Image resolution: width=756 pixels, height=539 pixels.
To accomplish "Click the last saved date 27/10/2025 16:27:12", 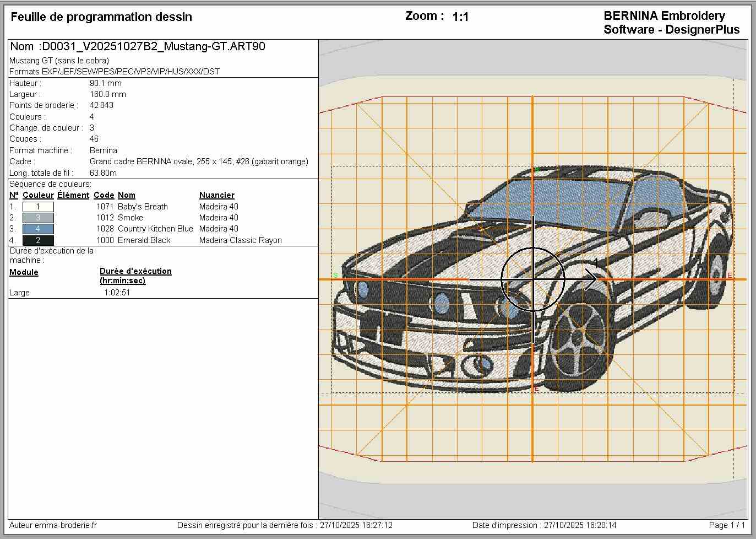I will pyautogui.click(x=356, y=525).
